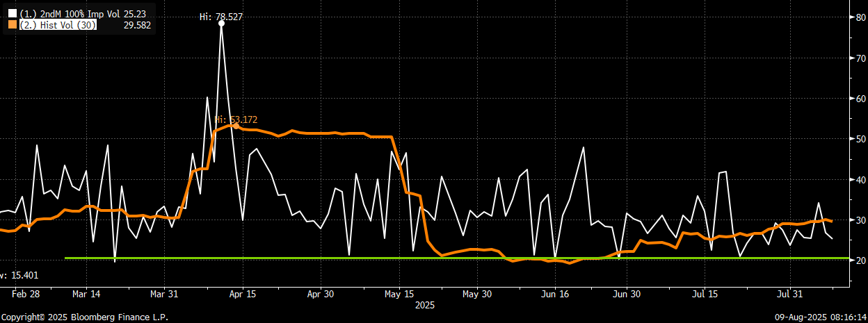Click the 'May 15' date axis label
868x323 pixels.
[x=398, y=294]
